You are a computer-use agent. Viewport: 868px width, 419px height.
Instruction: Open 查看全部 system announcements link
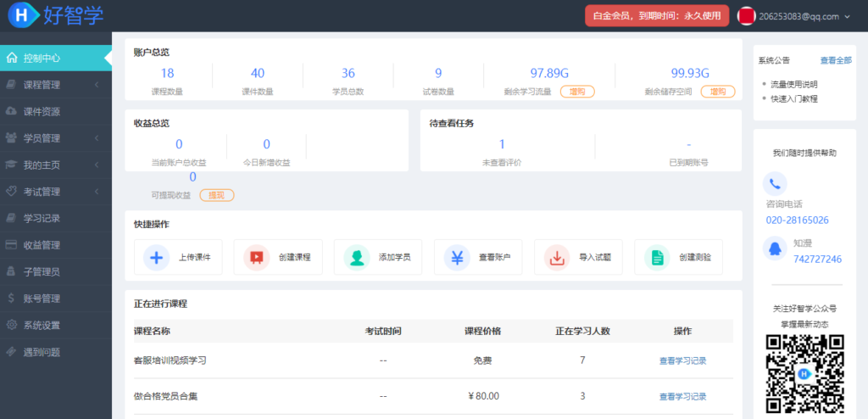tap(836, 60)
